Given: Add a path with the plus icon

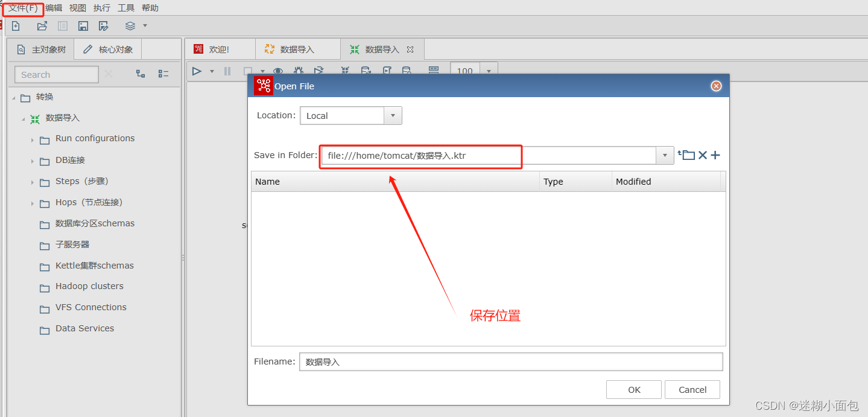Looking at the screenshot, I should coord(715,155).
